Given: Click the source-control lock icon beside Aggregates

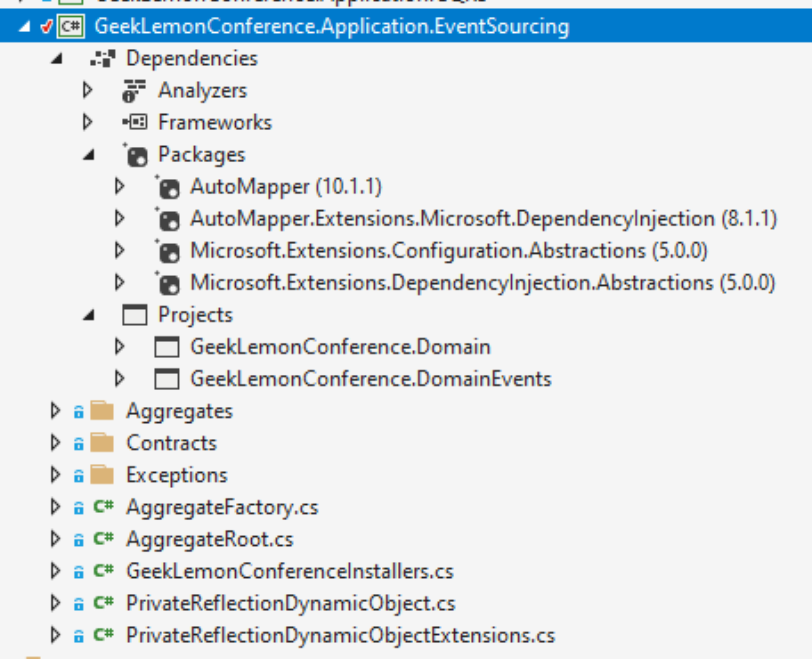Looking at the screenshot, I should [x=78, y=411].
